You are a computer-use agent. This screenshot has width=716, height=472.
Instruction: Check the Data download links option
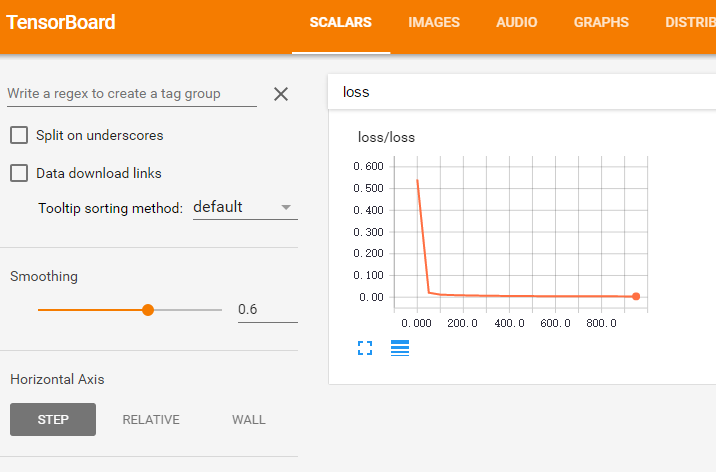[x=19, y=173]
